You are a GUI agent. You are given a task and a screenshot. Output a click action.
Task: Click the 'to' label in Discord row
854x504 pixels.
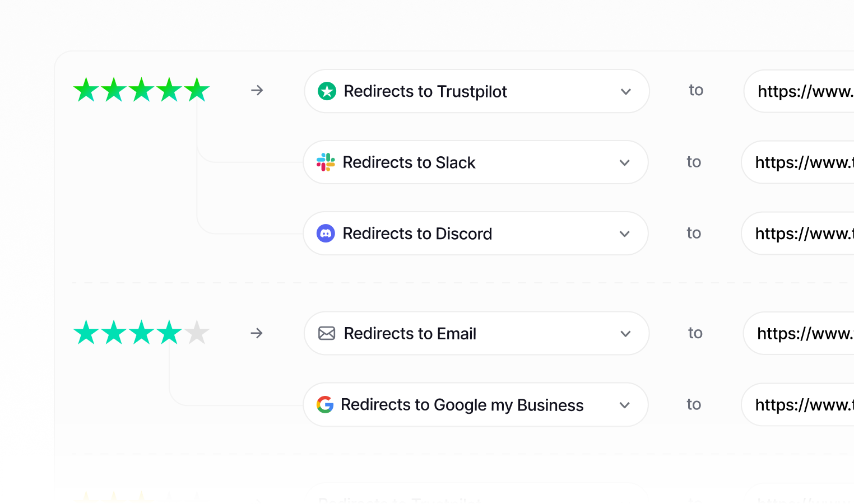pos(694,233)
